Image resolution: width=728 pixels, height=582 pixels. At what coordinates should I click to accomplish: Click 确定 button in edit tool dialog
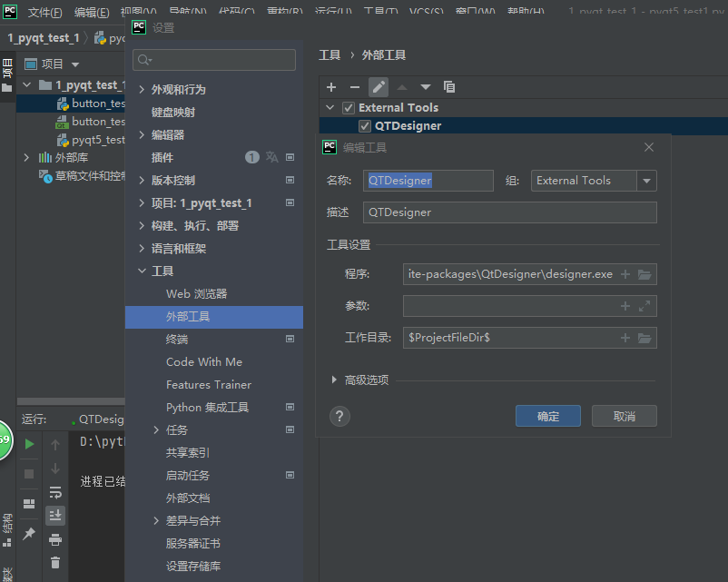click(548, 416)
